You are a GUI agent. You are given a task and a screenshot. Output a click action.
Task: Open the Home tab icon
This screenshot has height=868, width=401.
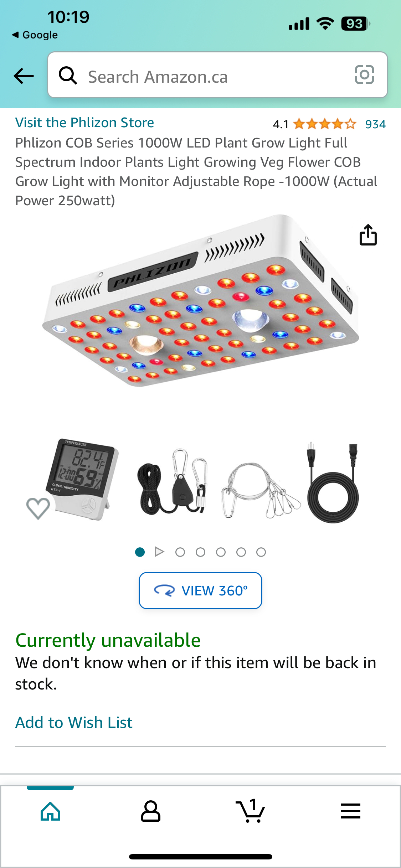[x=50, y=811]
